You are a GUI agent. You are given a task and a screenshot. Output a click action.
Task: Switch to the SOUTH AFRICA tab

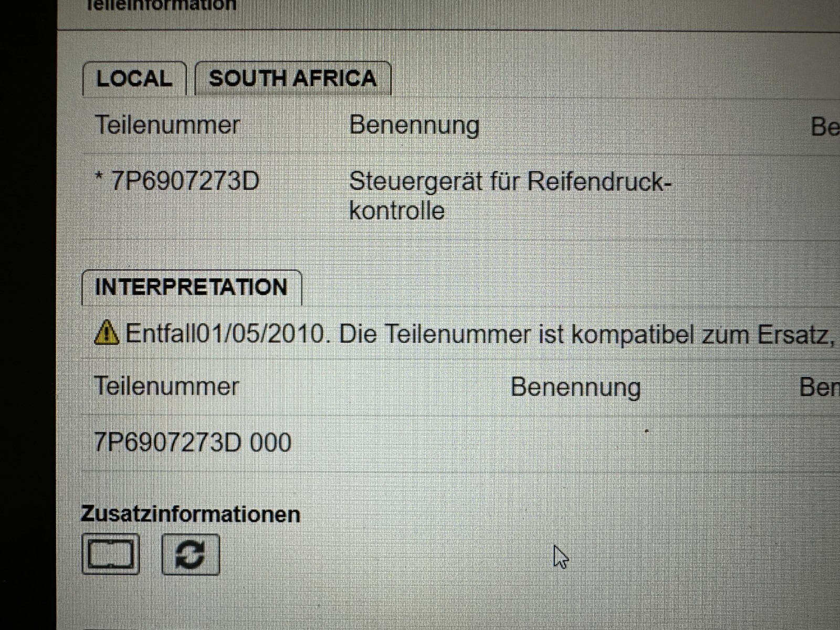(292, 79)
